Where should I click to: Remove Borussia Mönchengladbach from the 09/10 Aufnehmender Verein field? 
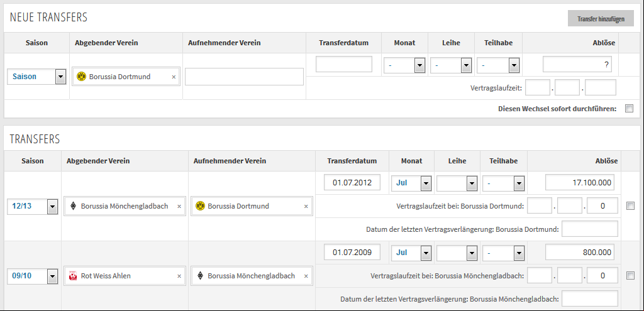pos(306,276)
